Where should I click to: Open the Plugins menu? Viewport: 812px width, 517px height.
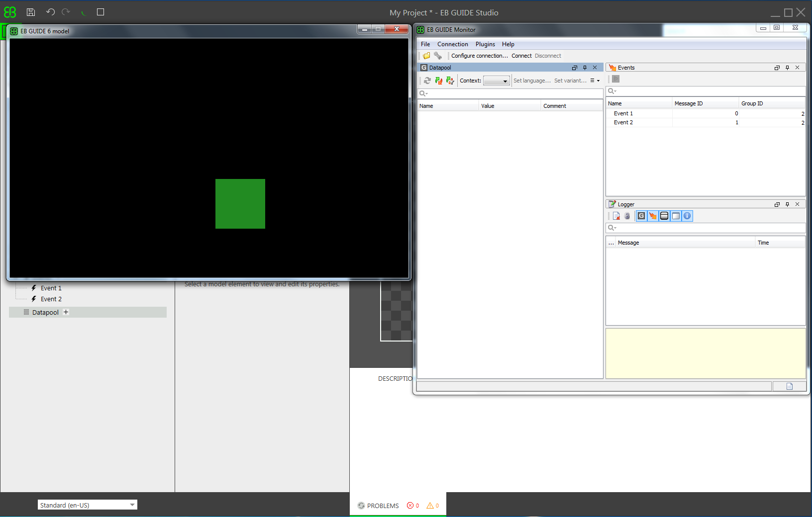485,44
